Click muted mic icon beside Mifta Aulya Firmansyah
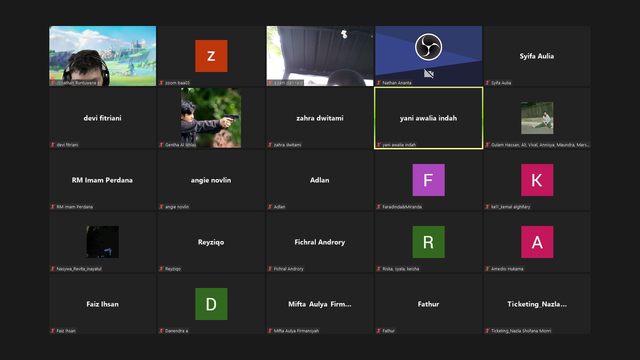 click(x=270, y=331)
